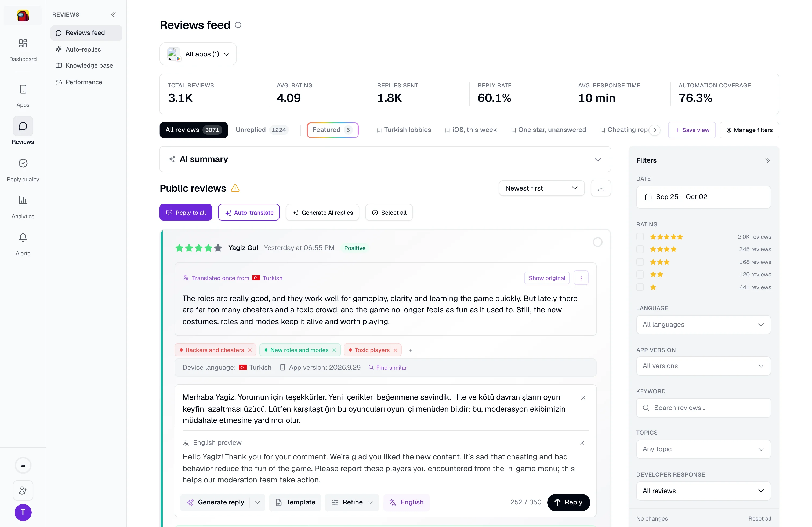Switch to Unreplied tab
This screenshot has width=812, height=527.
(x=262, y=130)
